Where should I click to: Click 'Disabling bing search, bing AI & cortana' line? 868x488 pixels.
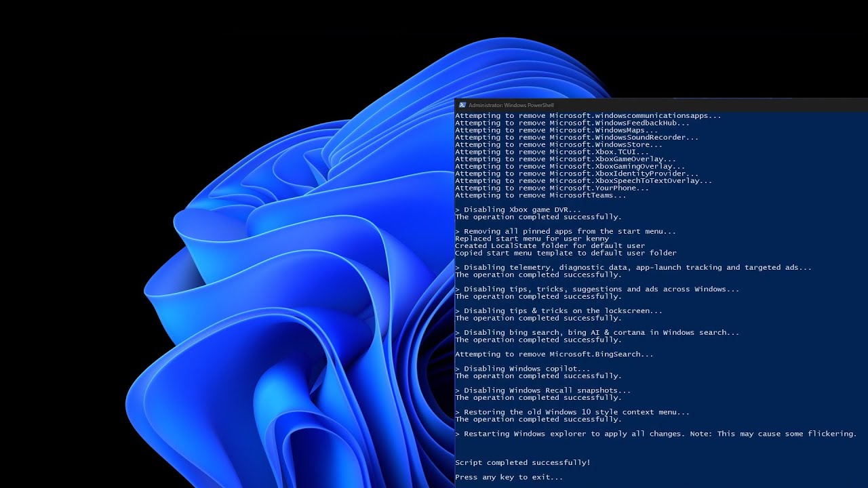pos(597,333)
